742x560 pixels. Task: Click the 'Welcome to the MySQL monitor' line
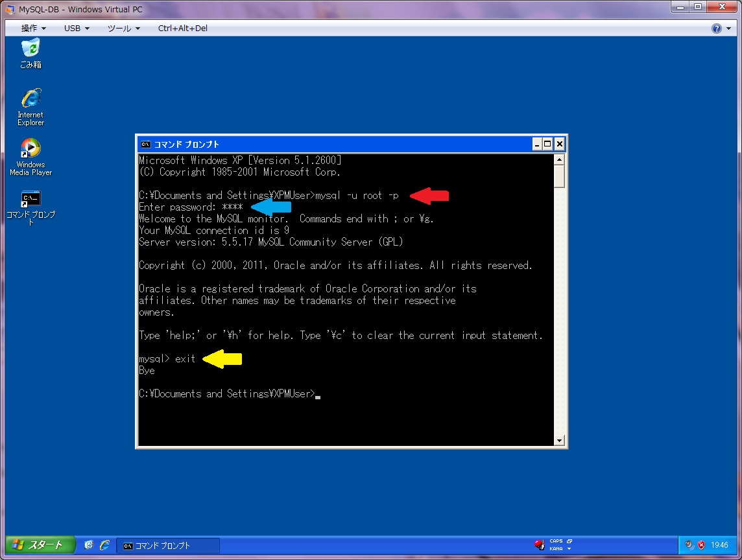click(x=286, y=218)
